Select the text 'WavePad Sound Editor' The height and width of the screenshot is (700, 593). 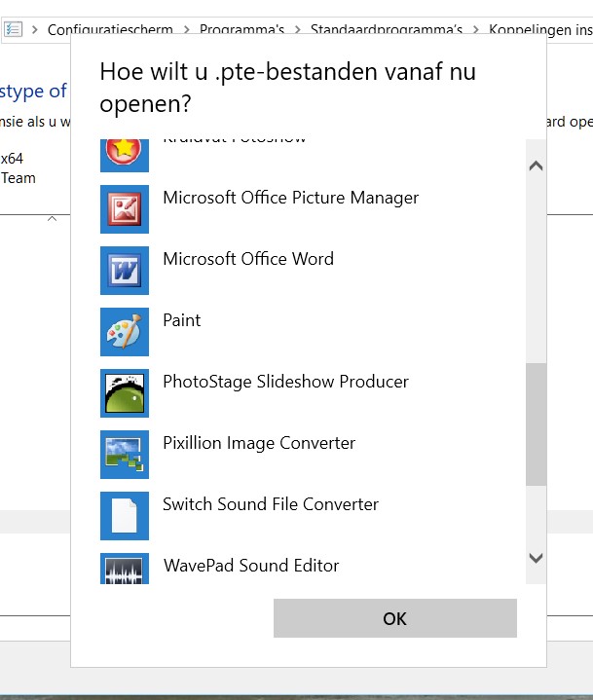(251, 566)
